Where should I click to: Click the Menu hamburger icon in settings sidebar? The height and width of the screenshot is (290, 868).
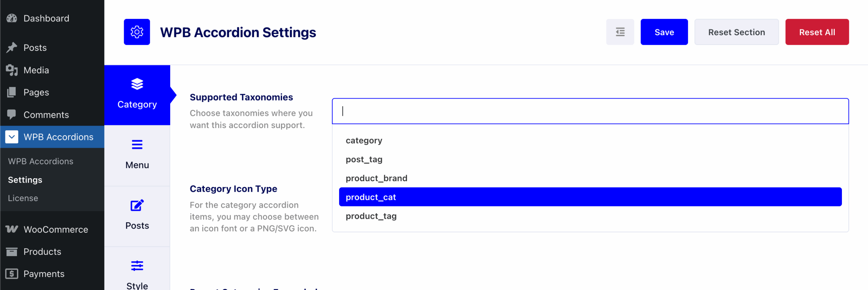point(137,145)
